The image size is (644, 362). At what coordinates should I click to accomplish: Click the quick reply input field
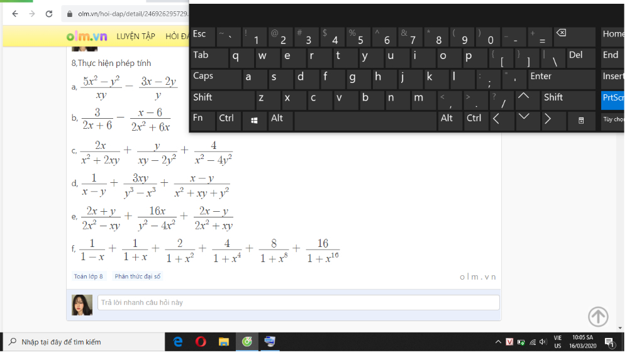[299, 302]
